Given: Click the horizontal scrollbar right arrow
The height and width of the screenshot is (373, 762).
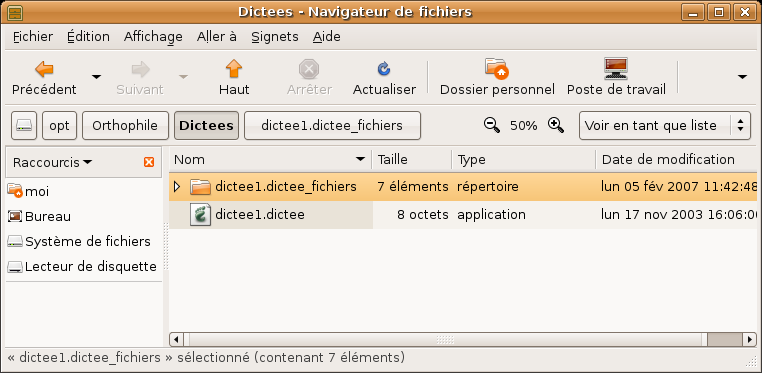Looking at the screenshot, I should tap(751, 339).
